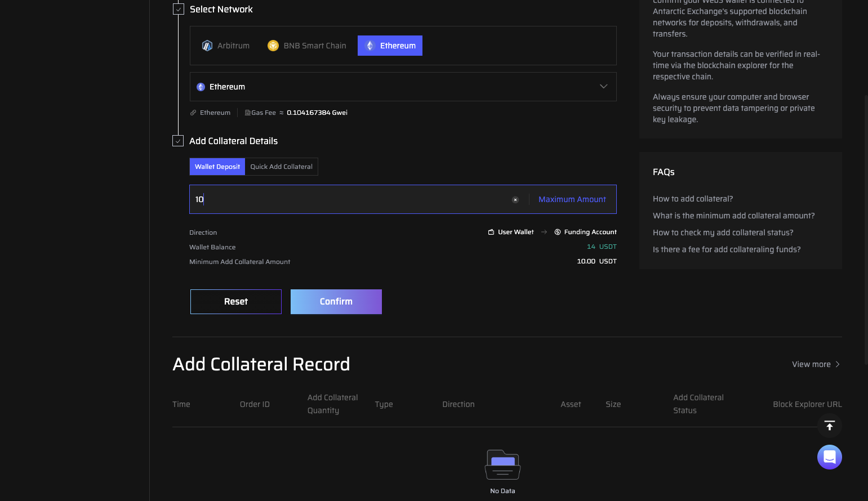Viewport: 868px width, 501px height.
Task: Click the Time column header
Action: tap(181, 404)
